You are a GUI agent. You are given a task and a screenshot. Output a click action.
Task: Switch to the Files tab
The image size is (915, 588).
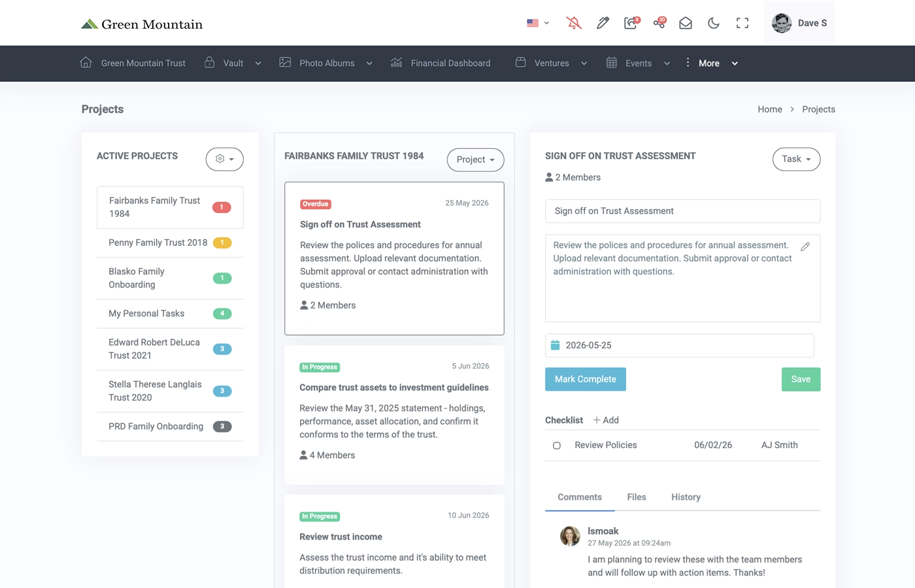637,497
